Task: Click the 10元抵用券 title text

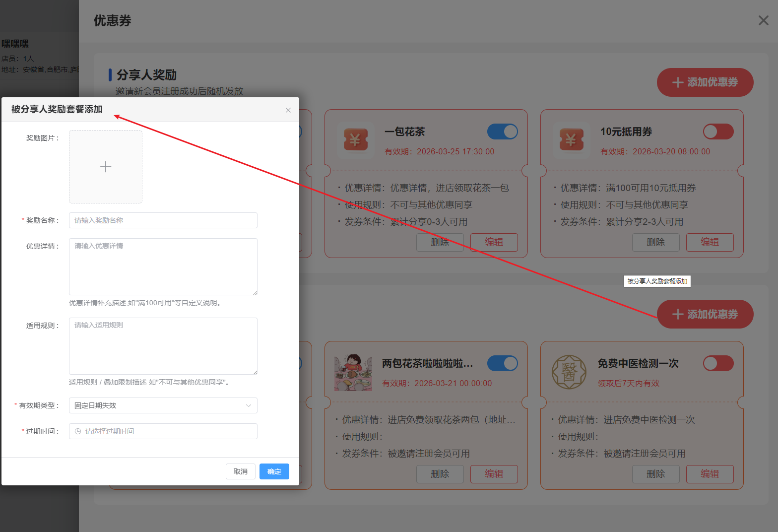Action: pyautogui.click(x=626, y=132)
